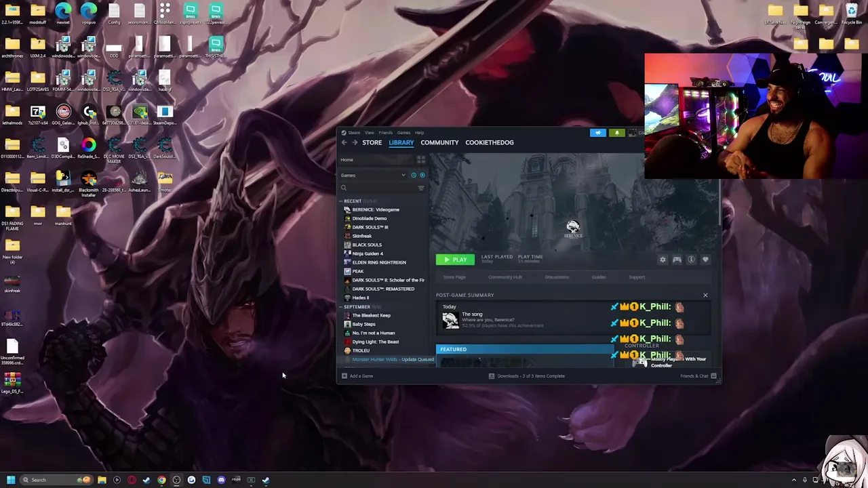Open the Community Hub link
This screenshot has height=488, width=868.
[505, 277]
